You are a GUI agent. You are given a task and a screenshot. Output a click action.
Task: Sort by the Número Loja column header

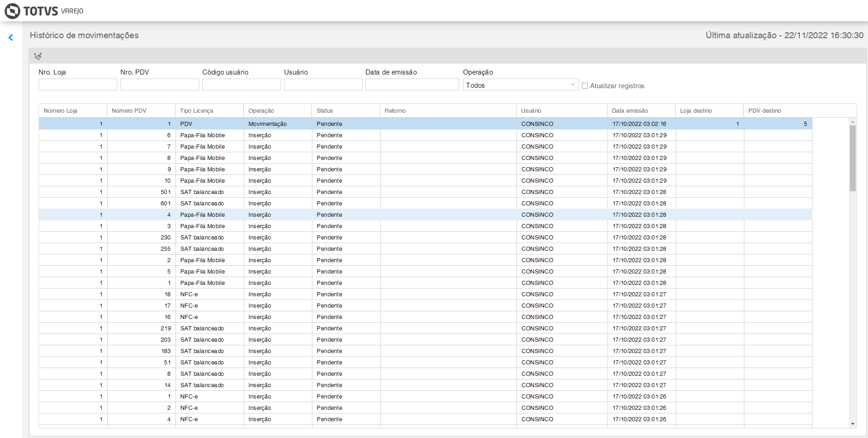pyautogui.click(x=73, y=111)
